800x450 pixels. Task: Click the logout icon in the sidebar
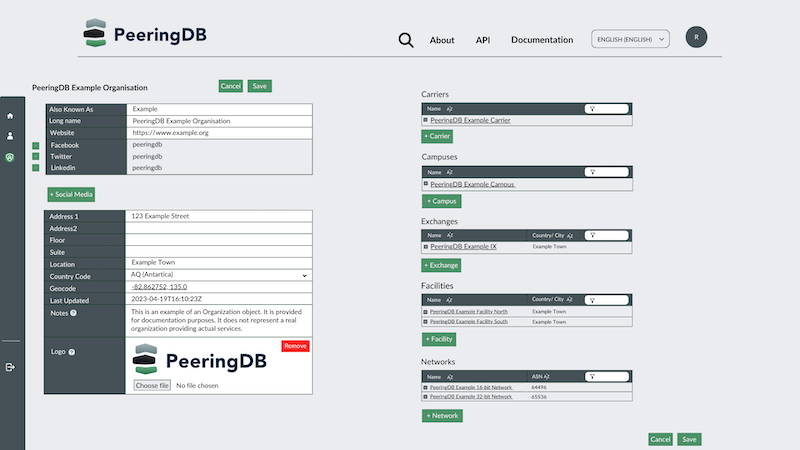(x=10, y=367)
